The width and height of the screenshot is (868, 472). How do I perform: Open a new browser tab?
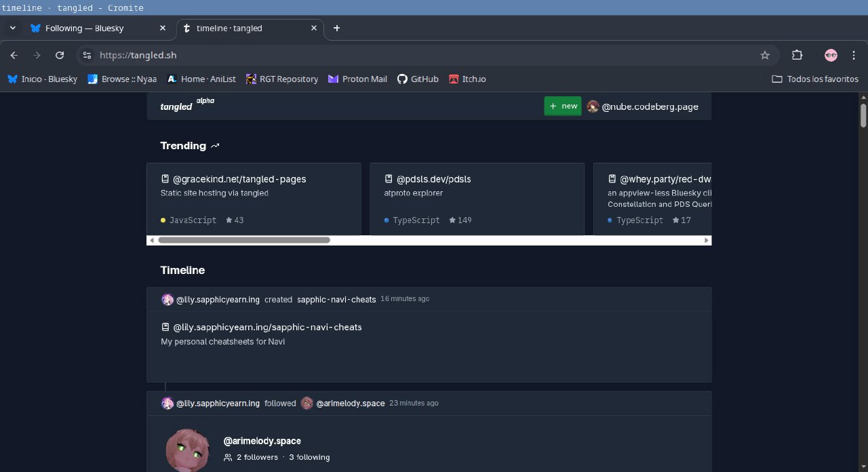[x=336, y=28]
